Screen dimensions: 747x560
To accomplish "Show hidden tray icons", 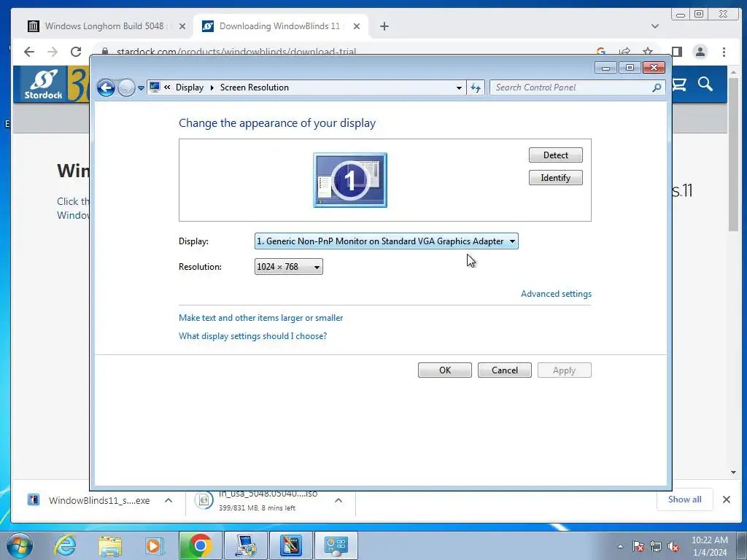I will tap(620, 546).
